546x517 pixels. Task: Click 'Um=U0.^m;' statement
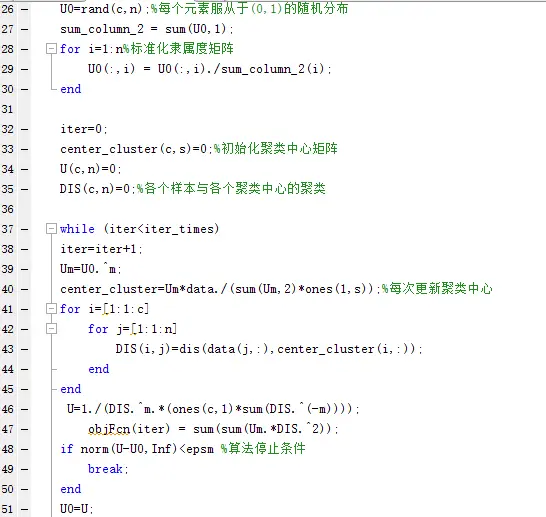point(91,269)
